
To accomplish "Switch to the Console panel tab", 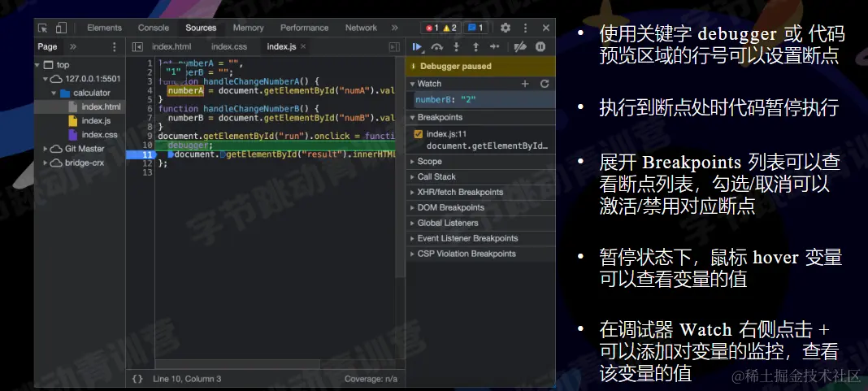I will point(154,28).
